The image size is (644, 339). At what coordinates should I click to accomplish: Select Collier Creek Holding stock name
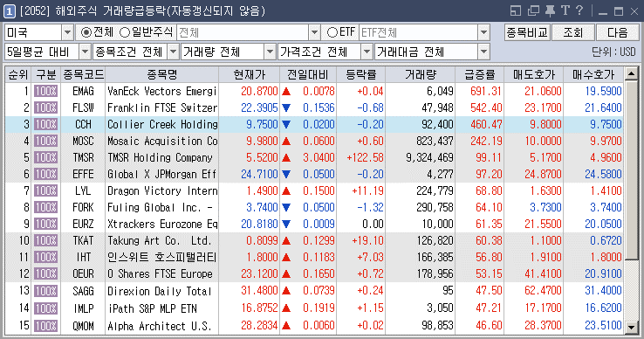(162, 124)
